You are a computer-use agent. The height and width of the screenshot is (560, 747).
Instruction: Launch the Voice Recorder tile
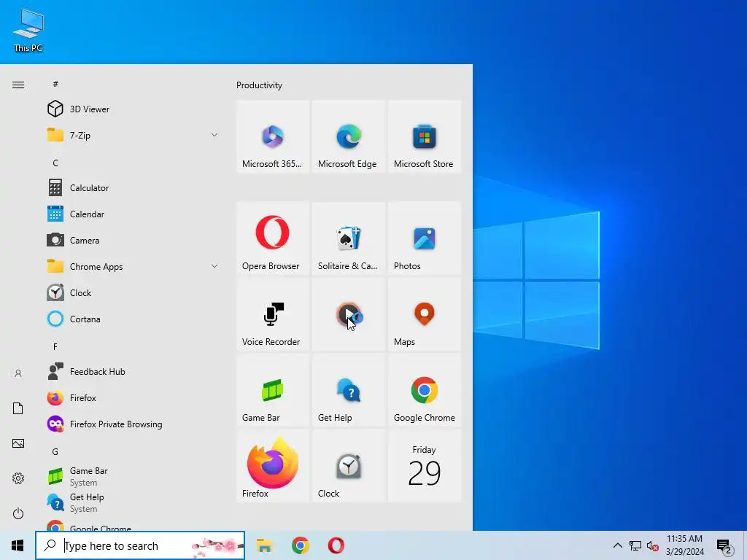point(273,314)
